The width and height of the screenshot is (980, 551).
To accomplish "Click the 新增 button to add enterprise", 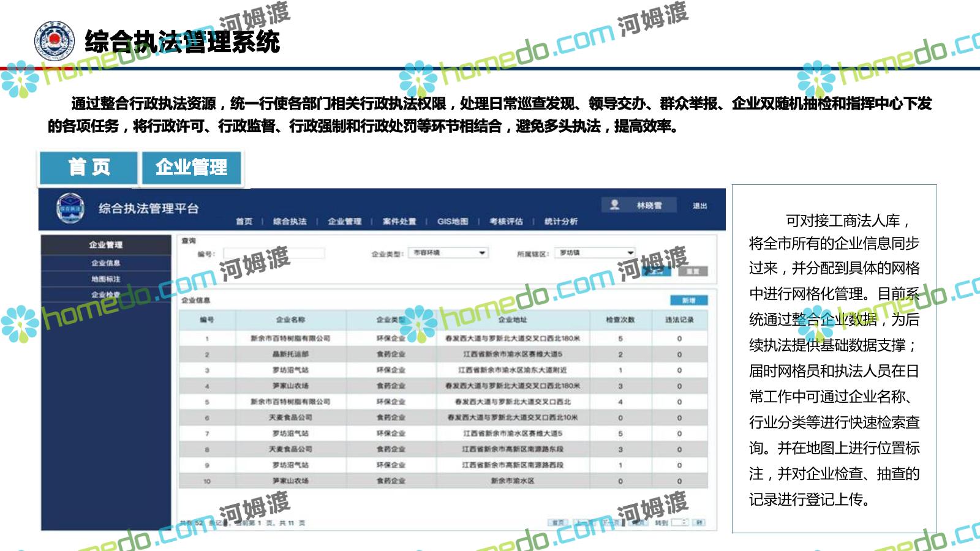I will coord(688,301).
